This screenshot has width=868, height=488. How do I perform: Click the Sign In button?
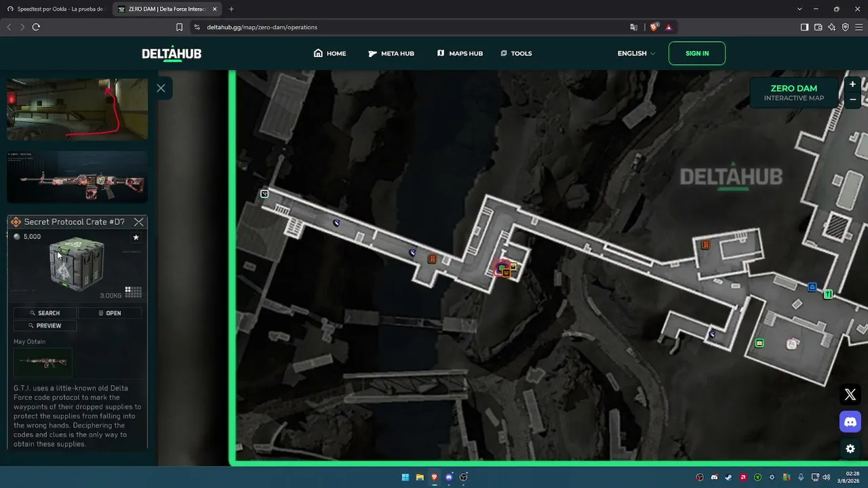(697, 54)
